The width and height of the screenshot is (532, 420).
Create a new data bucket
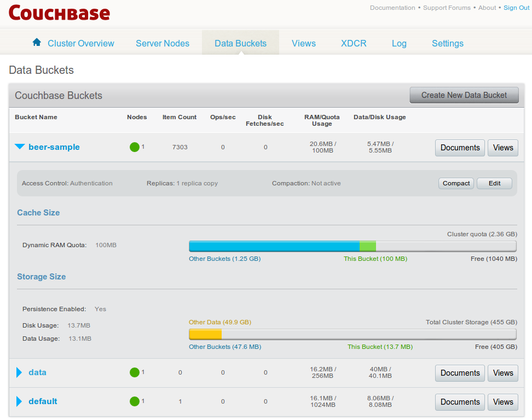[x=464, y=95]
